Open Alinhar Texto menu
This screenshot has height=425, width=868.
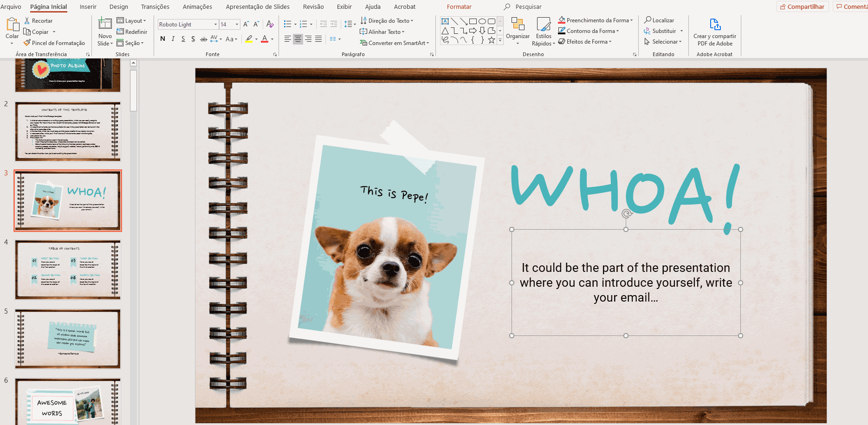pos(382,32)
